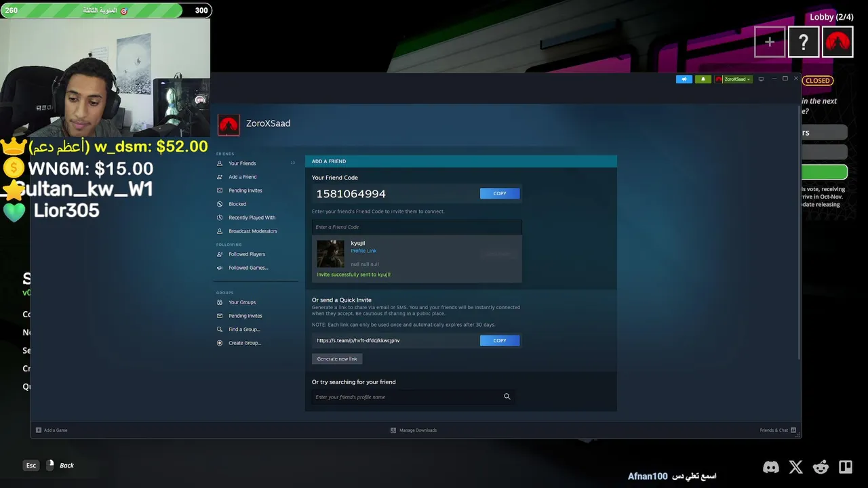Select the kyujil username text
Viewport: 868px width, 488px height.
(358, 243)
